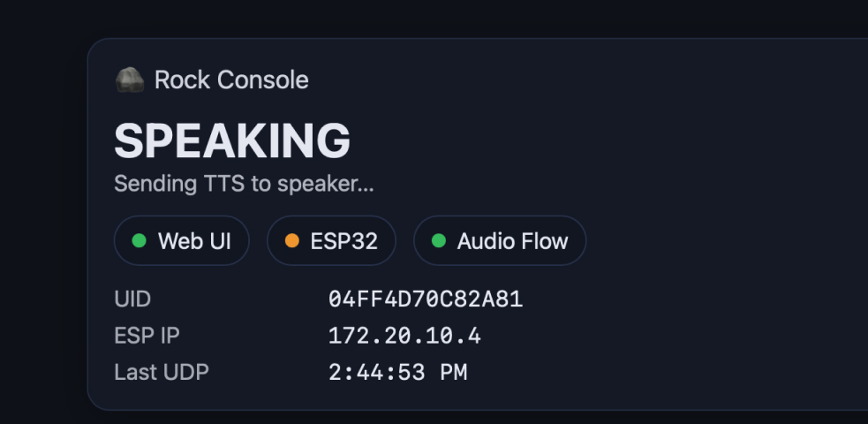Select the IP address 172.20.10.4
Screen dimensions: 868x424
404,336
